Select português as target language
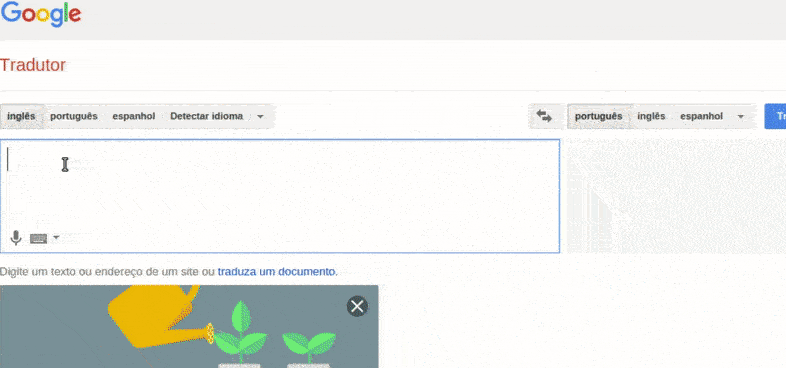 pos(599,116)
